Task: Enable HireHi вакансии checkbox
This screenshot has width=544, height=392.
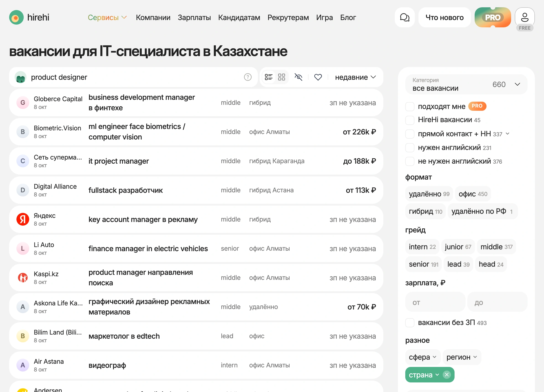Action: 410,120
